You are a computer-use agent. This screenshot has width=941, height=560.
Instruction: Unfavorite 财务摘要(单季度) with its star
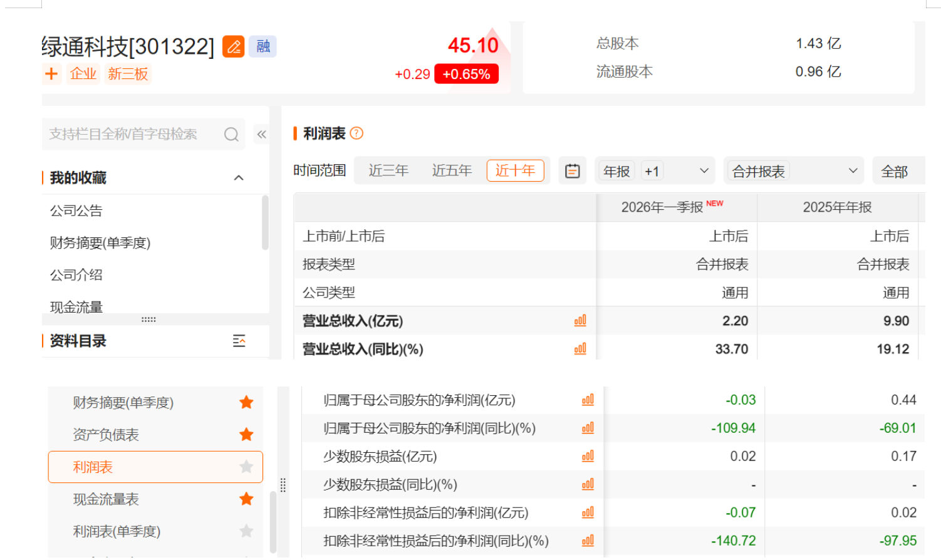point(246,402)
